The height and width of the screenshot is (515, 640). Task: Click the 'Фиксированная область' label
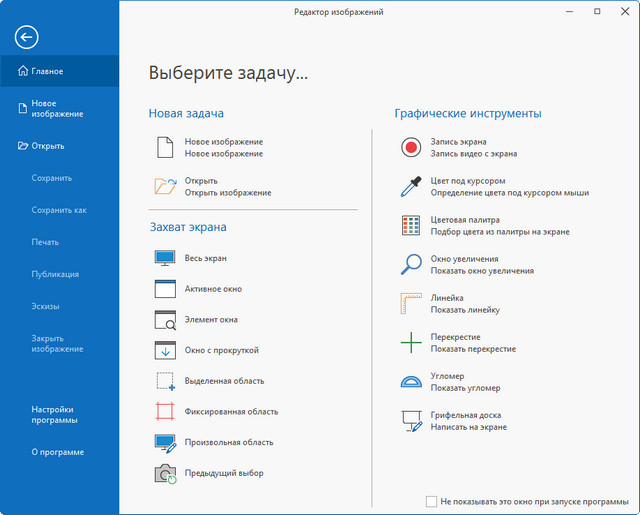231,411
